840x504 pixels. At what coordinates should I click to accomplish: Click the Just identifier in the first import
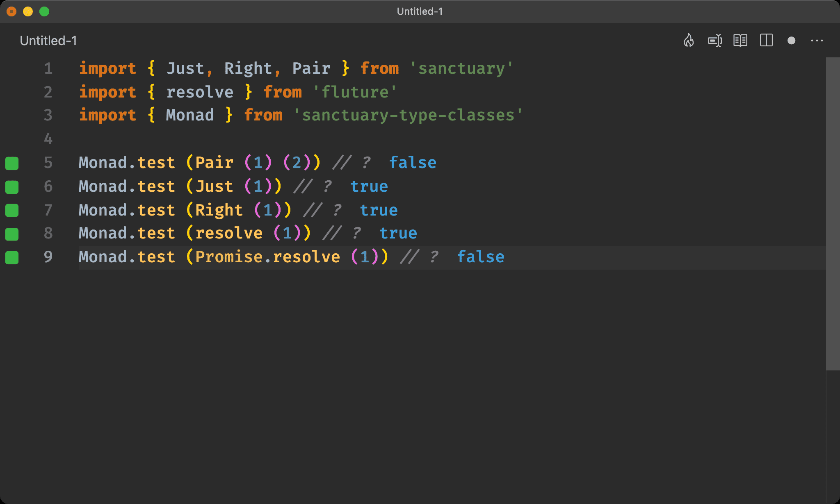tap(185, 68)
